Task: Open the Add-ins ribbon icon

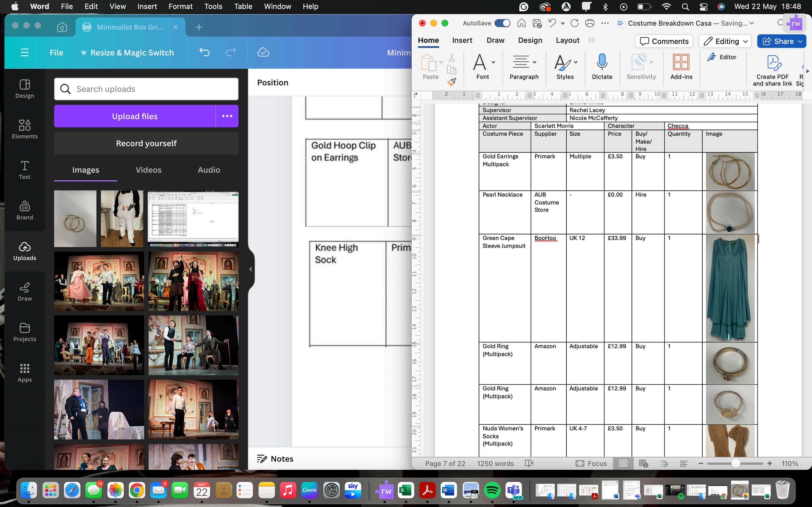Action: [681, 62]
